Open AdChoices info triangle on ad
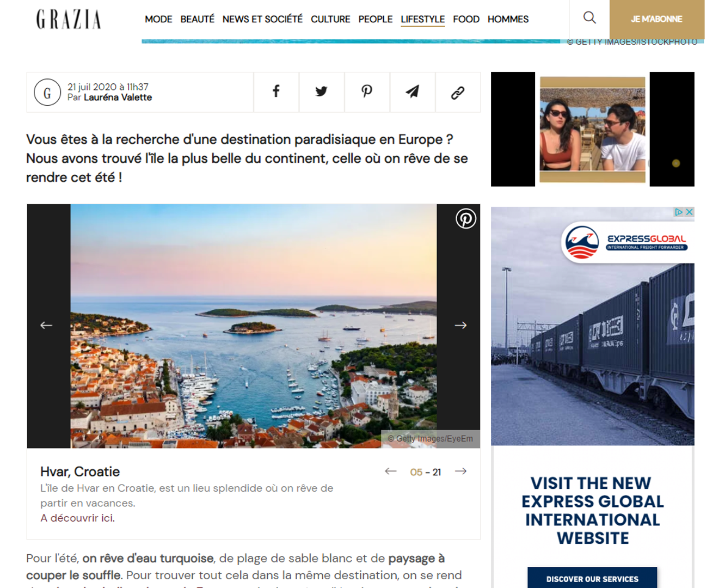The width and height of the screenshot is (725, 588). coord(679,212)
